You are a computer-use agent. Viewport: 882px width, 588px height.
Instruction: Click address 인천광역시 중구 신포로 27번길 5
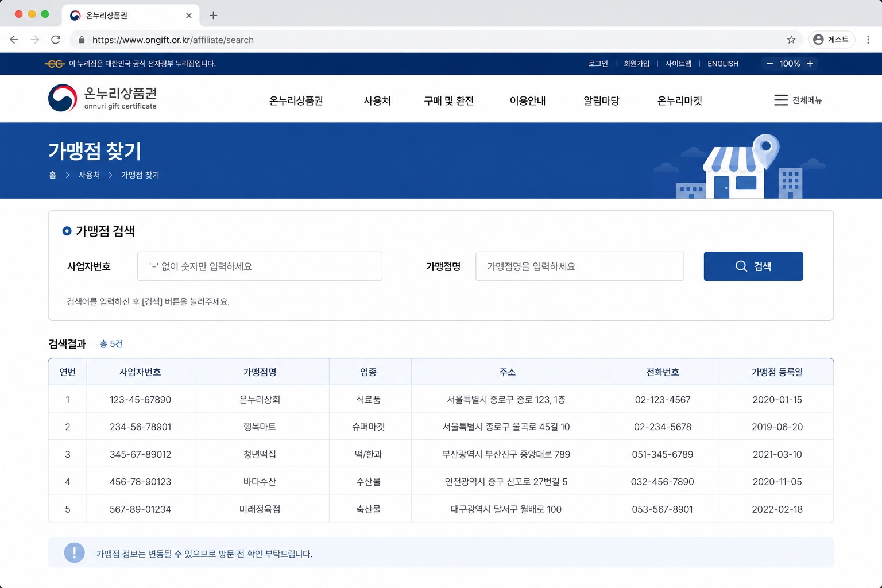pos(506,482)
